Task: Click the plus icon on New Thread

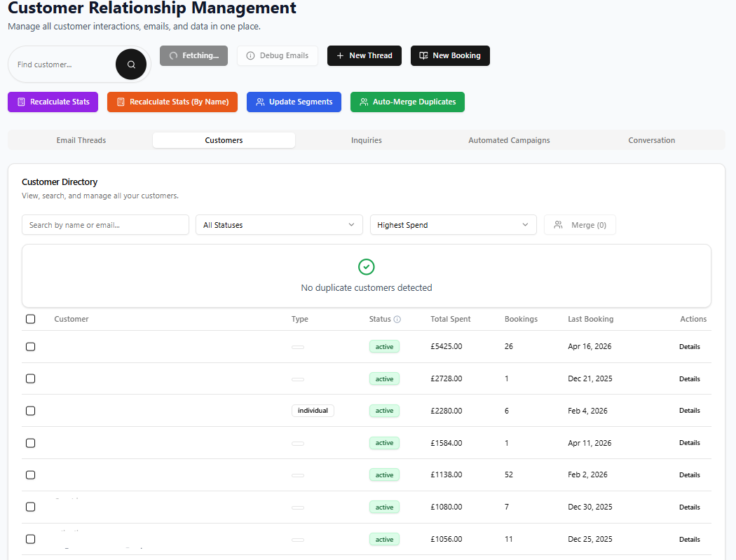Action: point(340,55)
